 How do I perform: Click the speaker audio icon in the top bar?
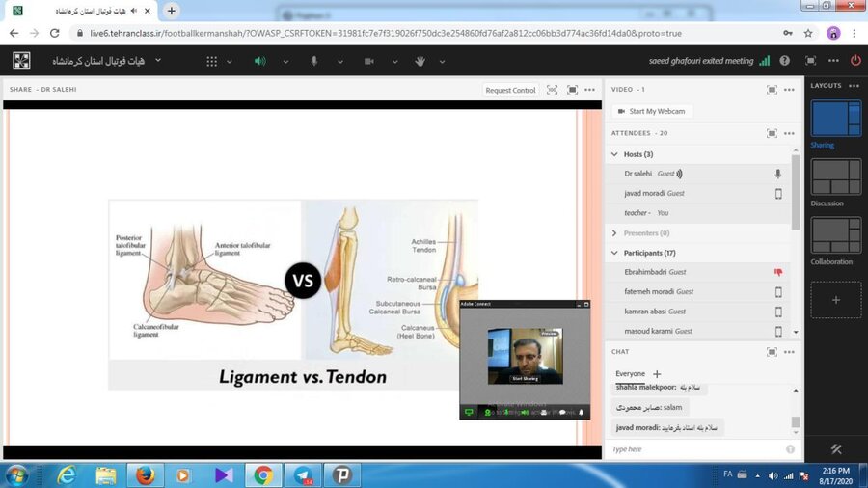[259, 61]
